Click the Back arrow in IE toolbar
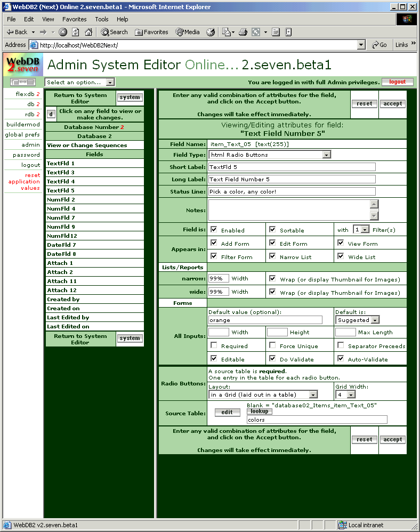 pyautogui.click(x=17, y=32)
